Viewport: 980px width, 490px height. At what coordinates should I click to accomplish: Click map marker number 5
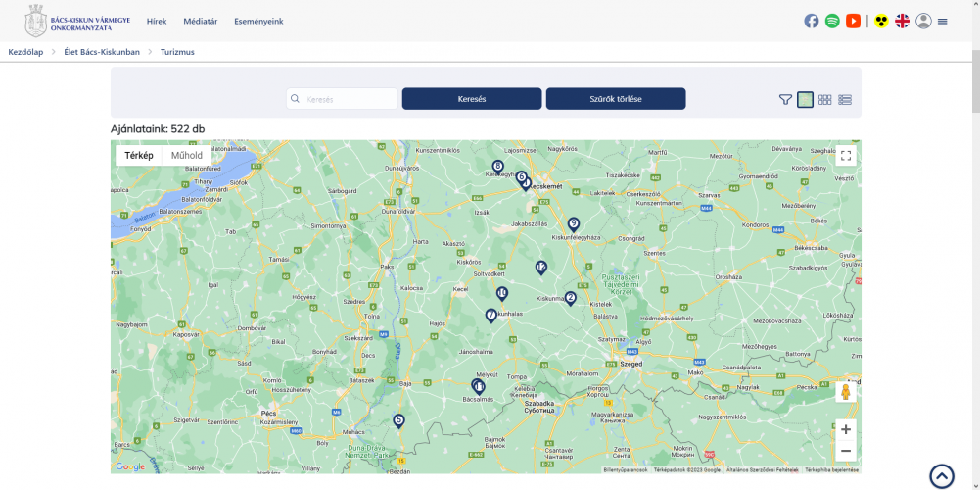click(x=398, y=420)
